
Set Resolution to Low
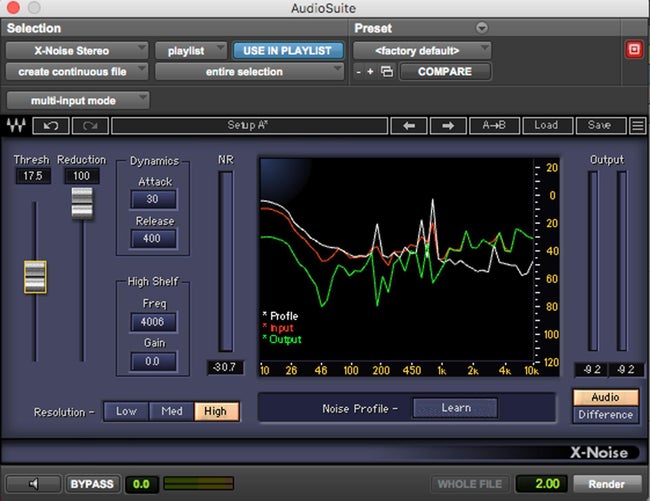tap(126, 411)
